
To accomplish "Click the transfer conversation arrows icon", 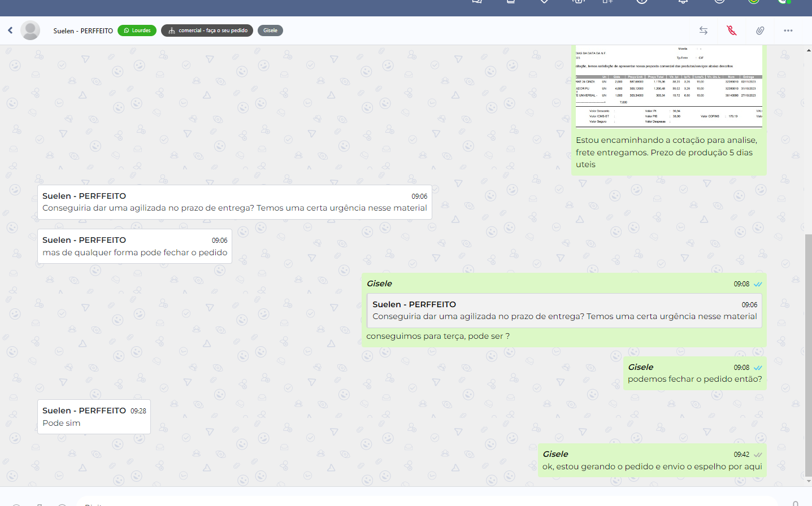I will click(704, 30).
